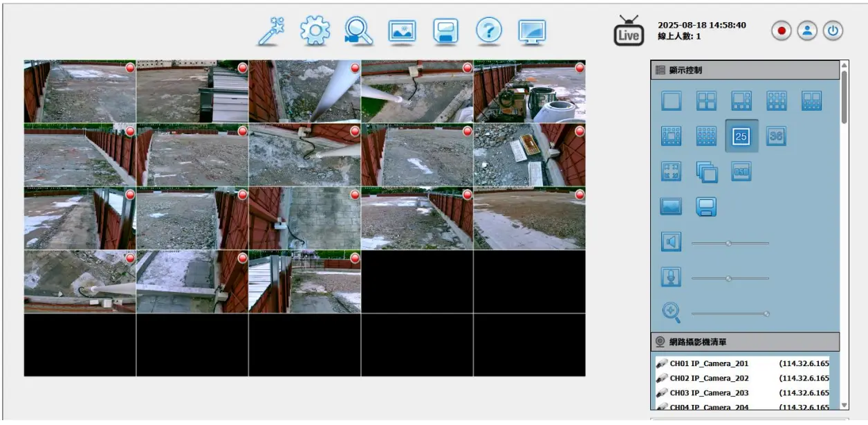Viewport: 868px width, 425px height.
Task: Collapse the 網路攝影機清單 panel header
Action: pyautogui.click(x=745, y=342)
